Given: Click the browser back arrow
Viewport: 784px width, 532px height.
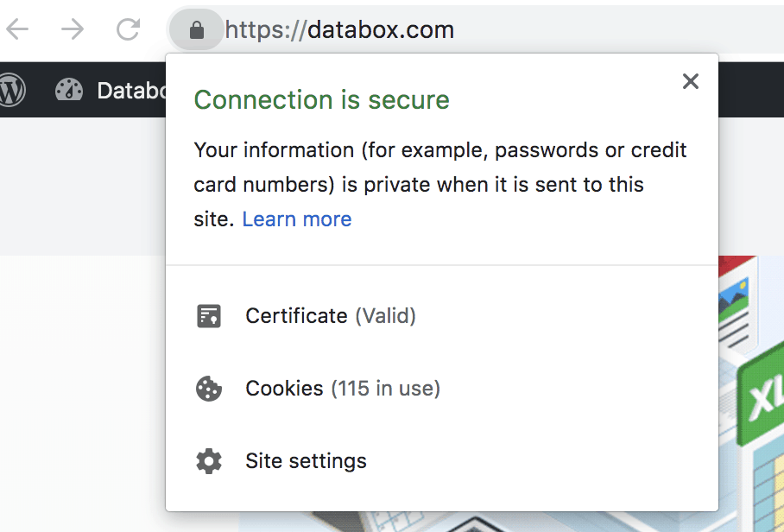Looking at the screenshot, I should pos(17,30).
